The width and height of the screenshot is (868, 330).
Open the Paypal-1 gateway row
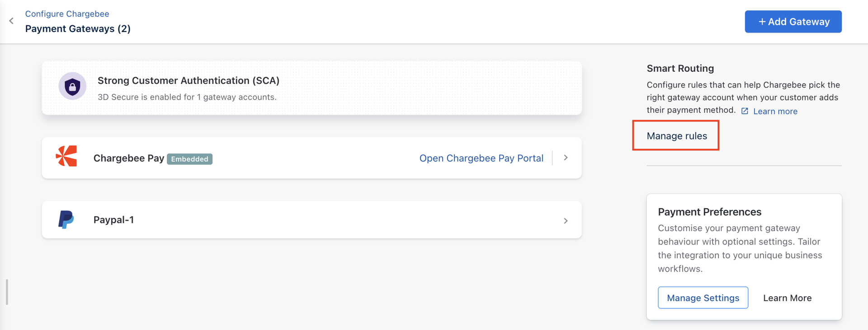tap(311, 220)
